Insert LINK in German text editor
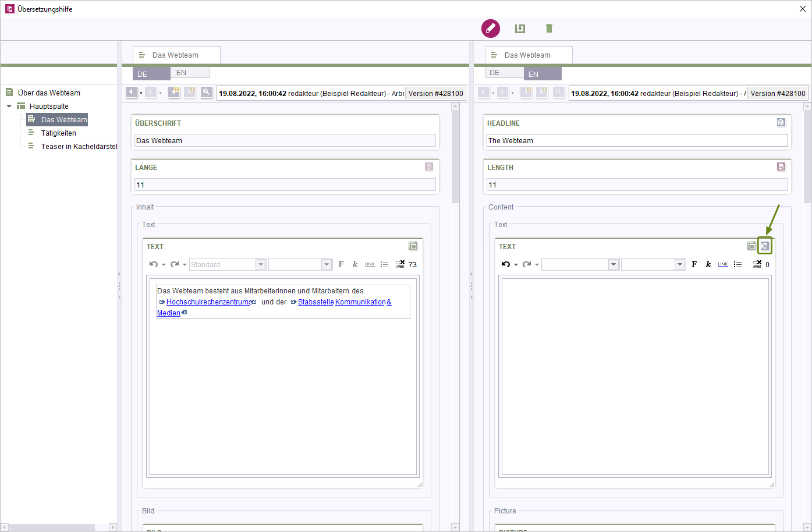Image resolution: width=812 pixels, height=532 pixels. pyautogui.click(x=370, y=264)
